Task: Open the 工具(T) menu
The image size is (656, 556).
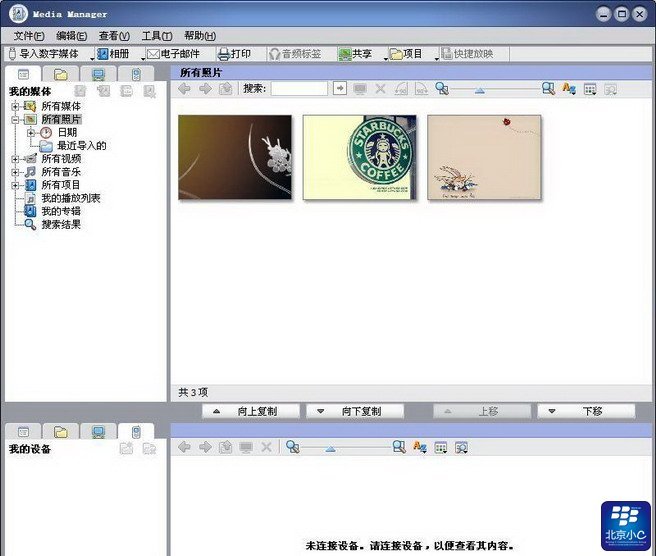Action: [x=157, y=36]
